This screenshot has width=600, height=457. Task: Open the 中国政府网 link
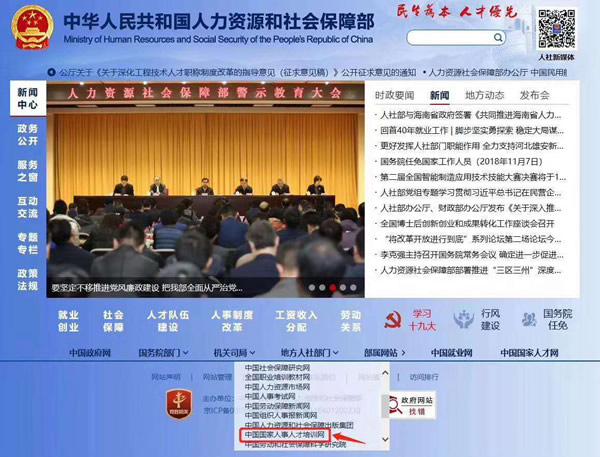coord(90,353)
